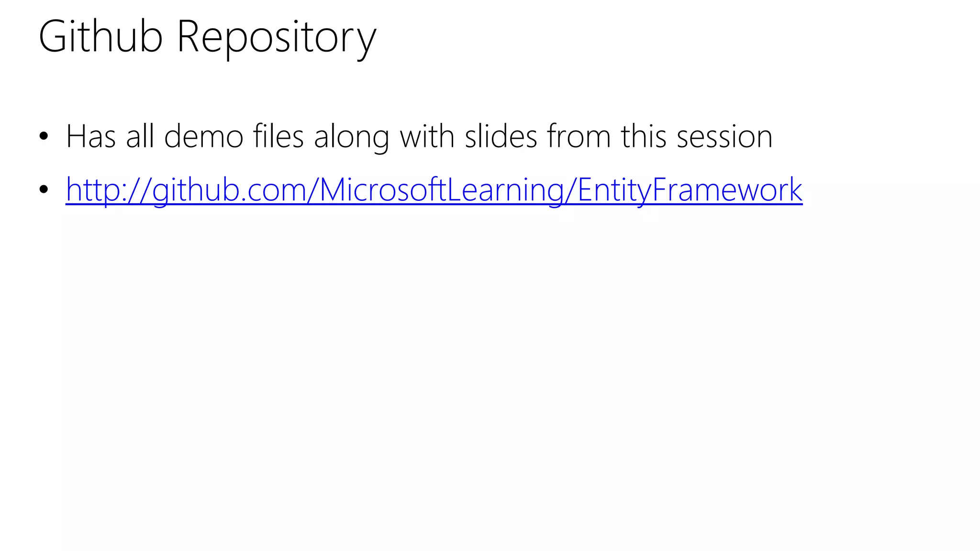
Task: Click the word 'this' in first bullet
Action: point(644,136)
